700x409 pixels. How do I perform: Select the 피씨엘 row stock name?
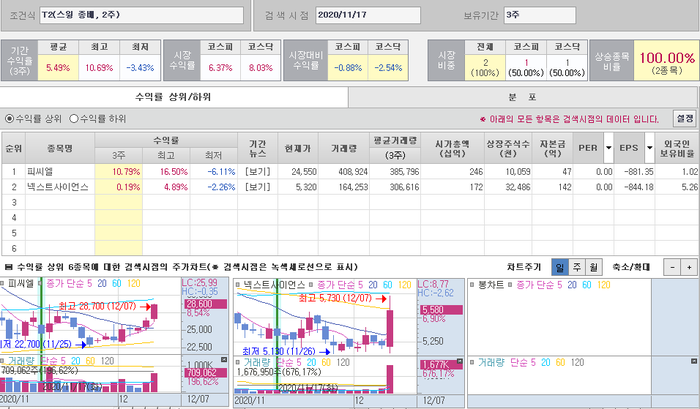[40, 171]
